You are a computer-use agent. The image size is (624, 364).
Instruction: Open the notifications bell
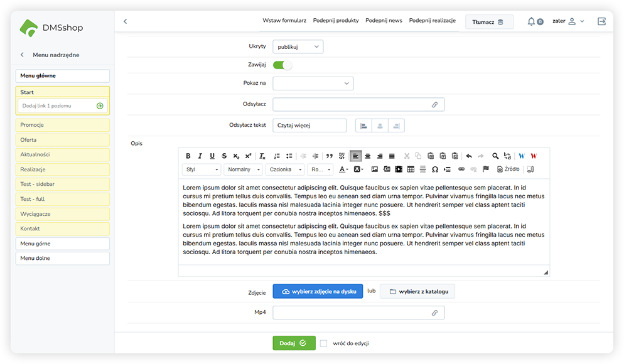[x=532, y=21]
